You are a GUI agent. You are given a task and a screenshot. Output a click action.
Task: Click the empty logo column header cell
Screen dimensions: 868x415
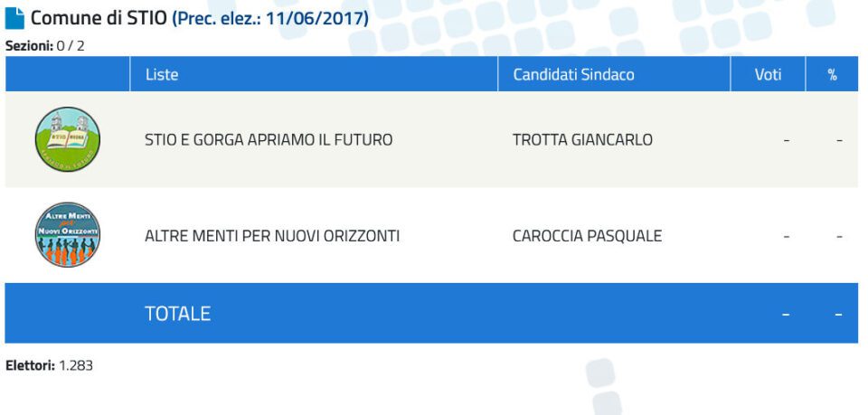click(x=68, y=74)
